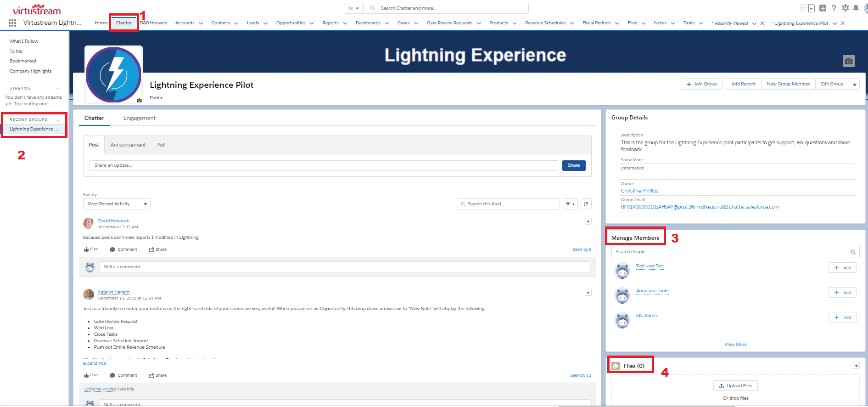This screenshot has height=407, width=868.
Task: Refresh the Chatter feed
Action: [x=586, y=204]
